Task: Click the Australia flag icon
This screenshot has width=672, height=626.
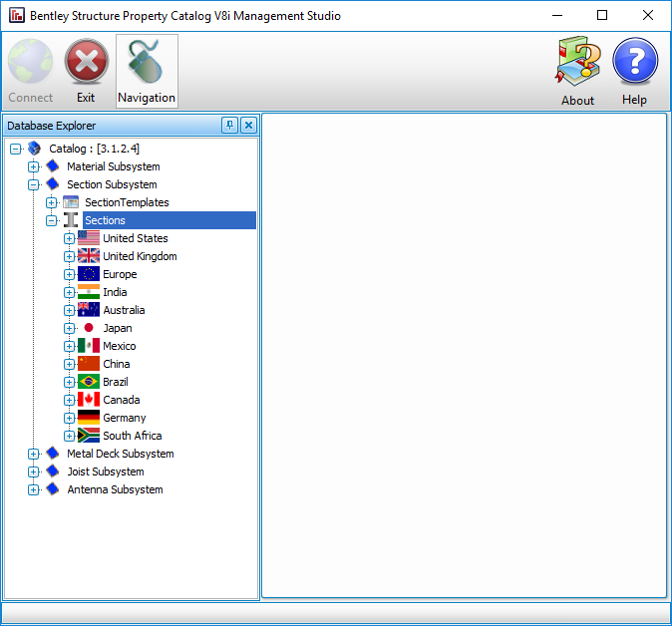Action: point(89,310)
